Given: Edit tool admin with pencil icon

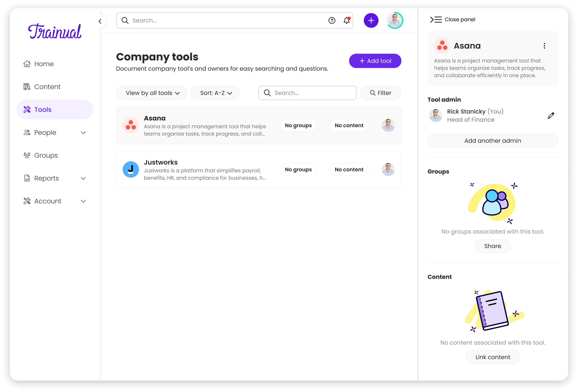Looking at the screenshot, I should [551, 116].
